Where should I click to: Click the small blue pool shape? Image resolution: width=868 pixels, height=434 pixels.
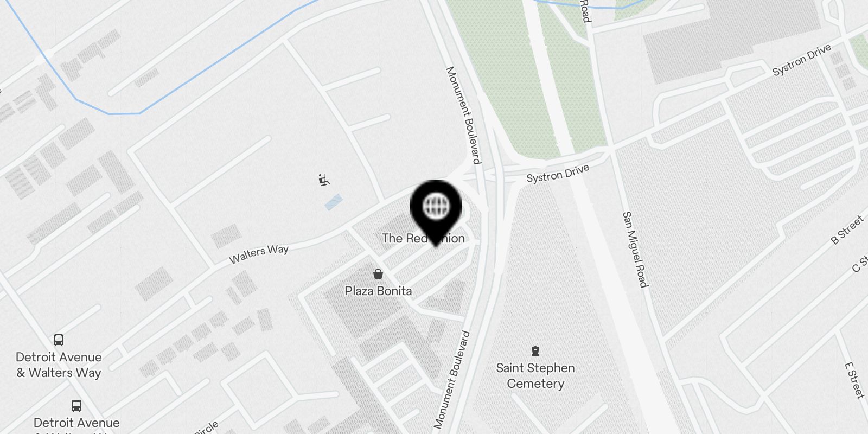coord(334,202)
